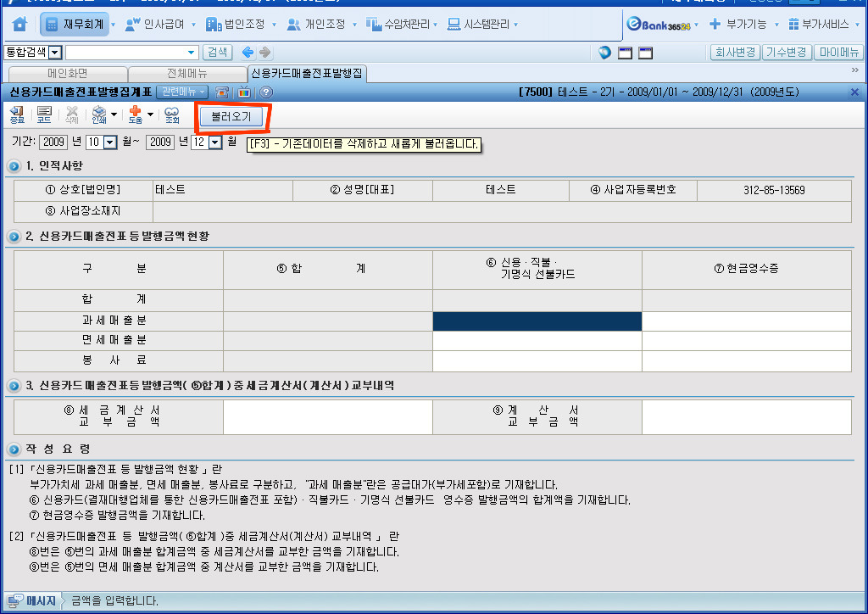Collapse section 1. 인적사항
Image resolution: width=868 pixels, height=614 pixels.
(14, 166)
